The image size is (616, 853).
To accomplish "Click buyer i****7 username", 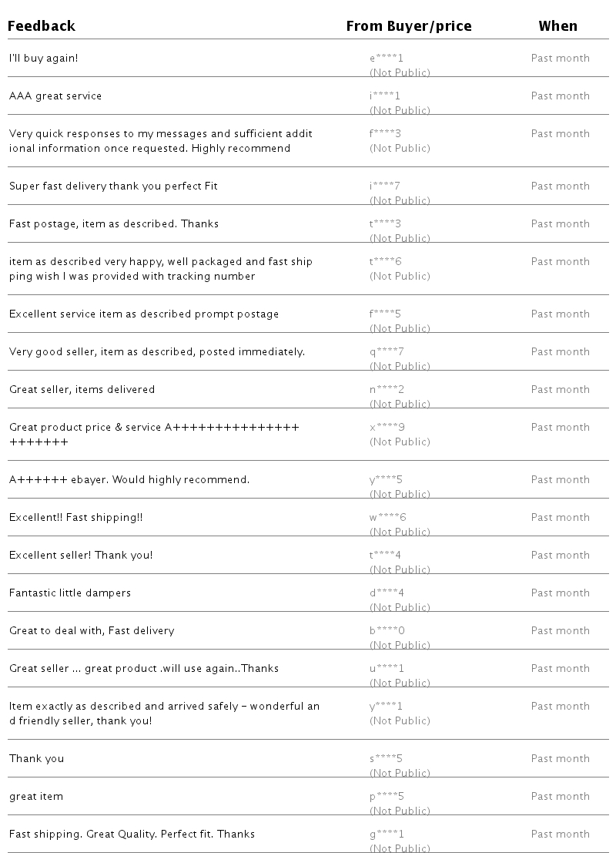I will (x=384, y=186).
